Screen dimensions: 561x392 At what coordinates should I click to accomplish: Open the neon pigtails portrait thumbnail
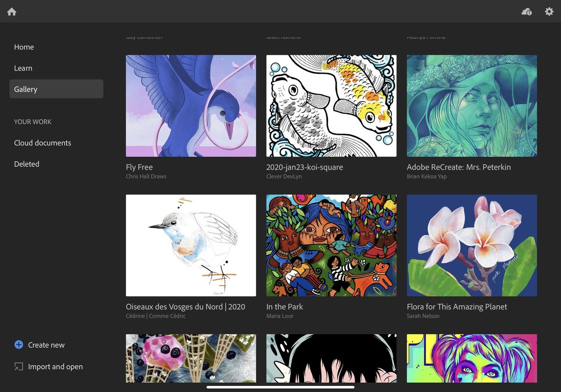472,358
